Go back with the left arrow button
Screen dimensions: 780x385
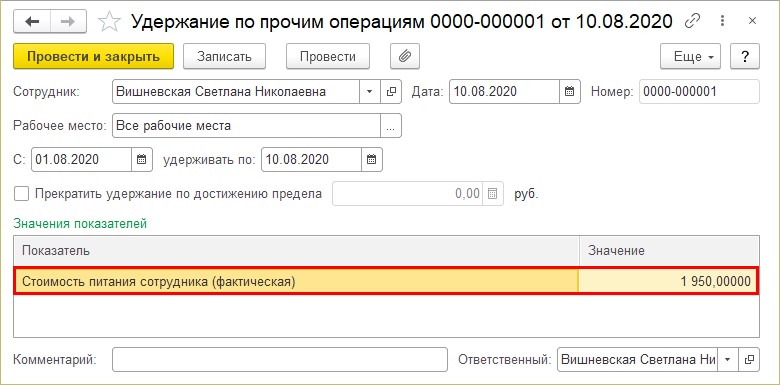(32, 21)
